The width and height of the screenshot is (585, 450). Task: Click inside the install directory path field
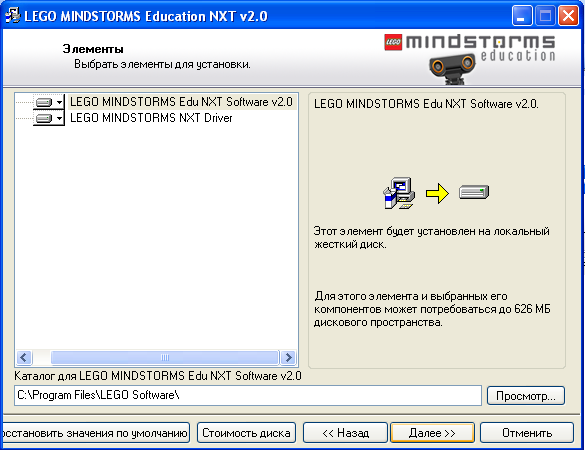point(248,396)
